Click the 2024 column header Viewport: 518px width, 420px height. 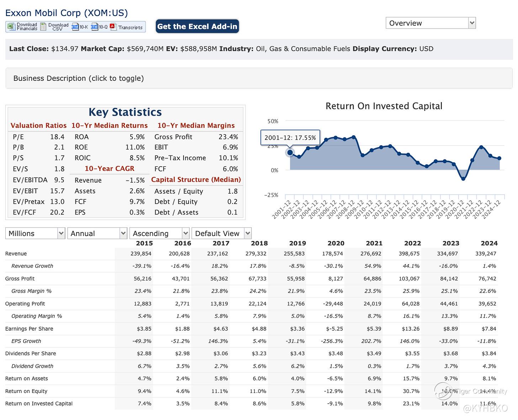pos(489,243)
